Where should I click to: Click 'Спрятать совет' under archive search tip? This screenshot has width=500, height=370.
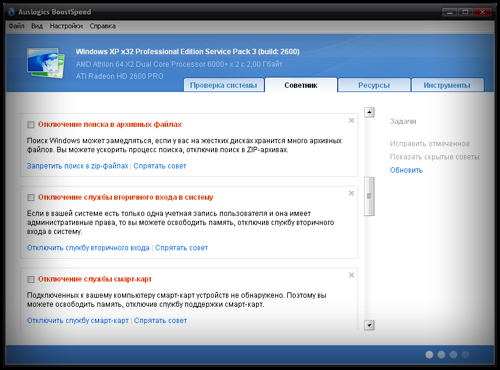tap(160, 166)
